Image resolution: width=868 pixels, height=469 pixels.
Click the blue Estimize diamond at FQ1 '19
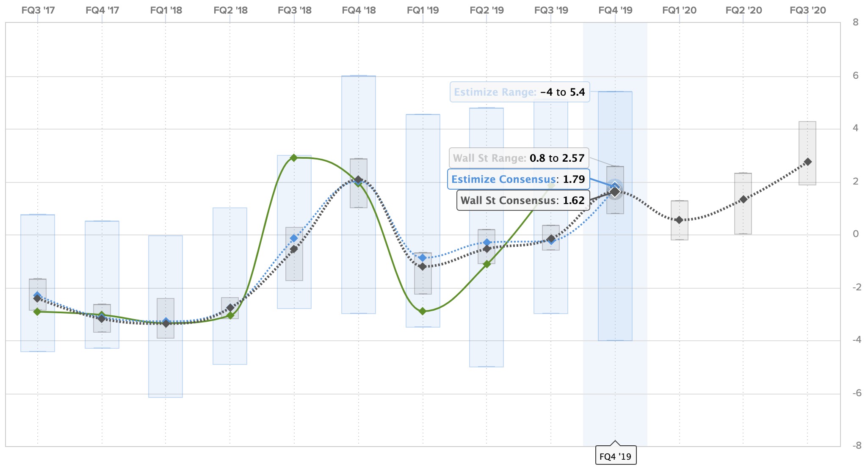click(x=423, y=258)
